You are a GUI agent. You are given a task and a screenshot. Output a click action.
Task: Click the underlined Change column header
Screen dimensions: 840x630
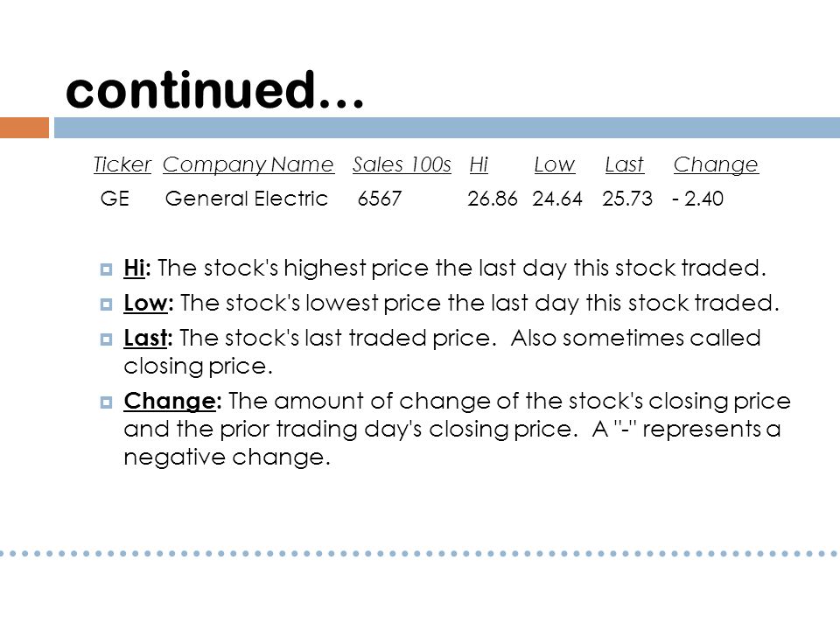point(716,165)
